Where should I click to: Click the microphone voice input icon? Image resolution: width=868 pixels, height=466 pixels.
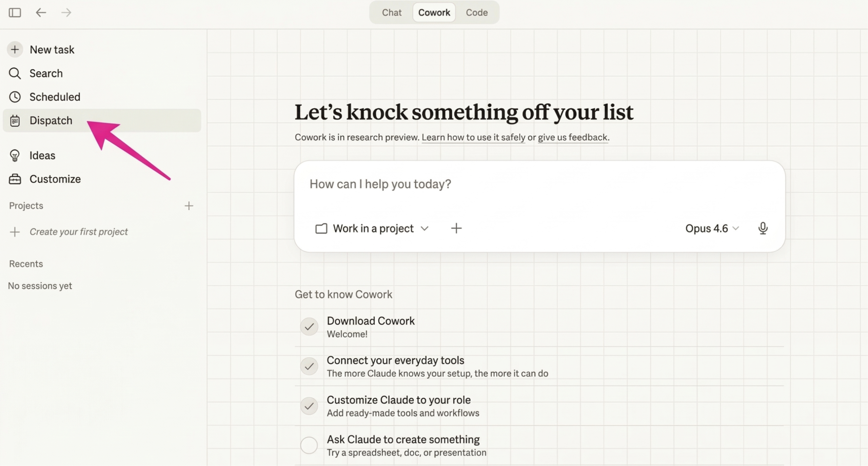[x=763, y=228]
